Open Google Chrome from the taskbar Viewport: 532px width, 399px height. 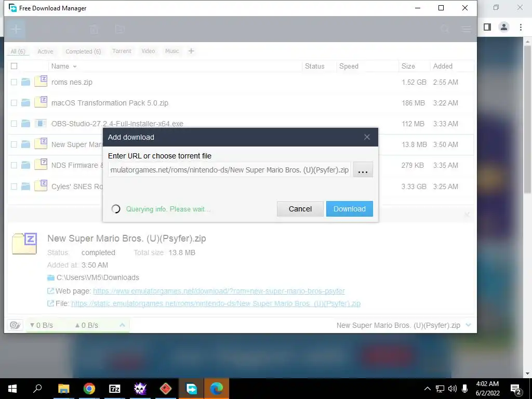tap(89, 389)
